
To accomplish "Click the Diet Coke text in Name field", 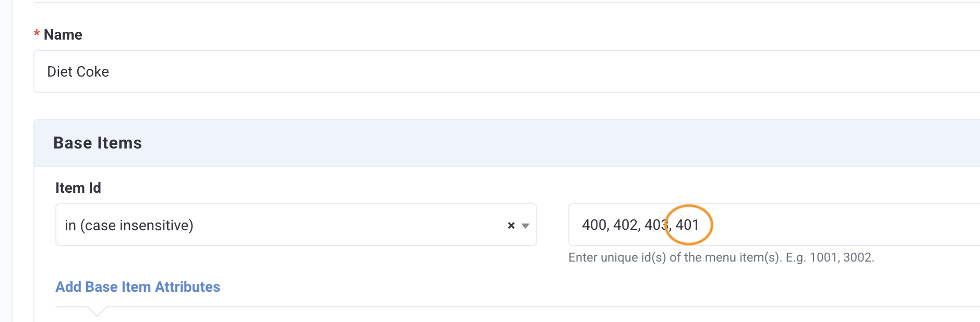I will (78, 71).
